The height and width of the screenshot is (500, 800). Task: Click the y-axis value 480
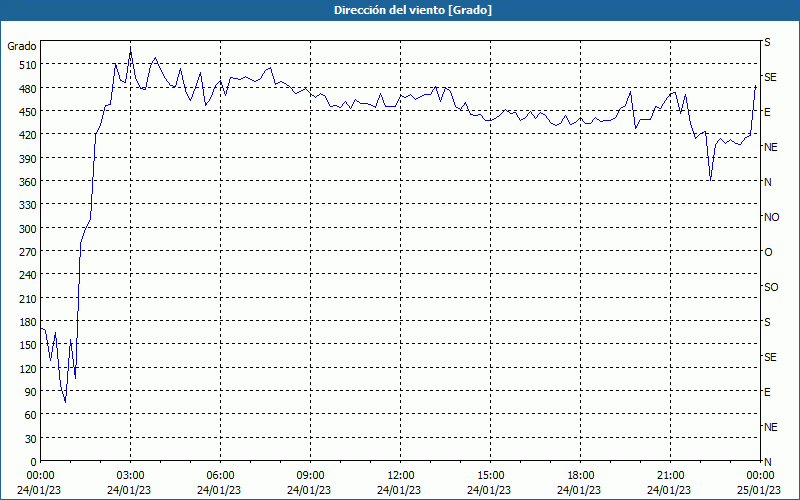click(28, 88)
